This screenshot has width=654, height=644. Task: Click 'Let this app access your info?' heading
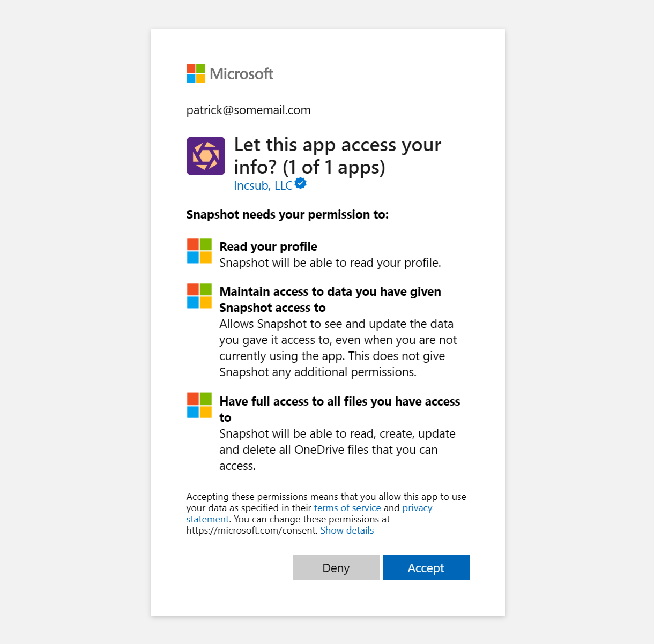(338, 156)
